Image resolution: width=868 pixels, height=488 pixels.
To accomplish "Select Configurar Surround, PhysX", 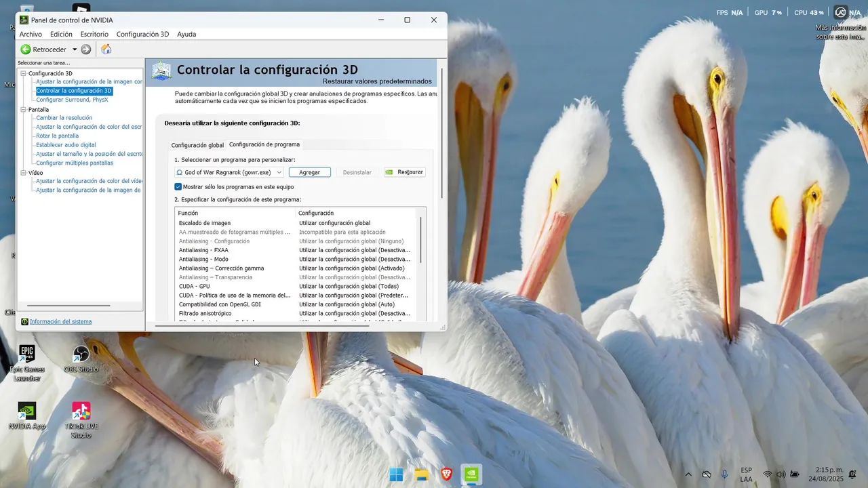I will [72, 100].
